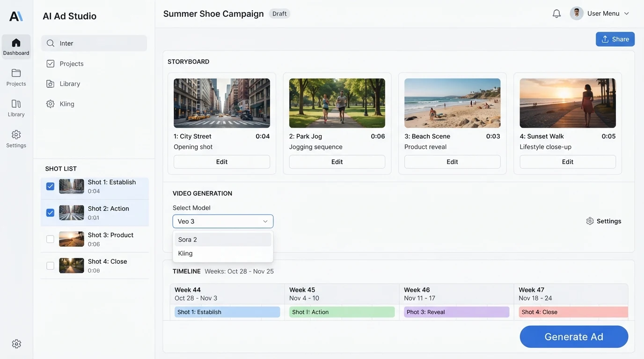Click the search magnifier icon
The width and height of the screenshot is (644, 359).
51,43
